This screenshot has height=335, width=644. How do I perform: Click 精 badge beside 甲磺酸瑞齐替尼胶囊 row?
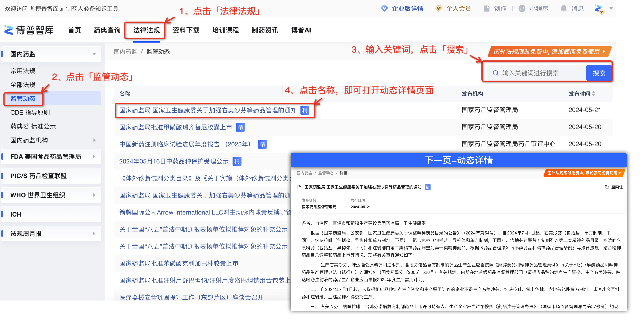point(240,127)
